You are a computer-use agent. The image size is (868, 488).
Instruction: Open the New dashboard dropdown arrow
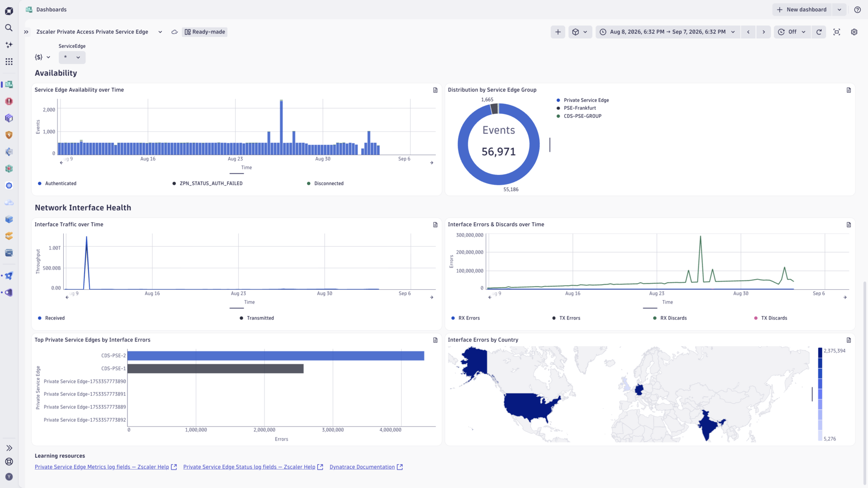point(839,9)
